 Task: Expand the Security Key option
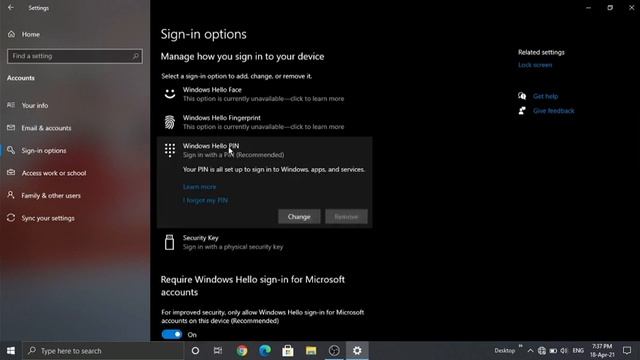click(264, 242)
